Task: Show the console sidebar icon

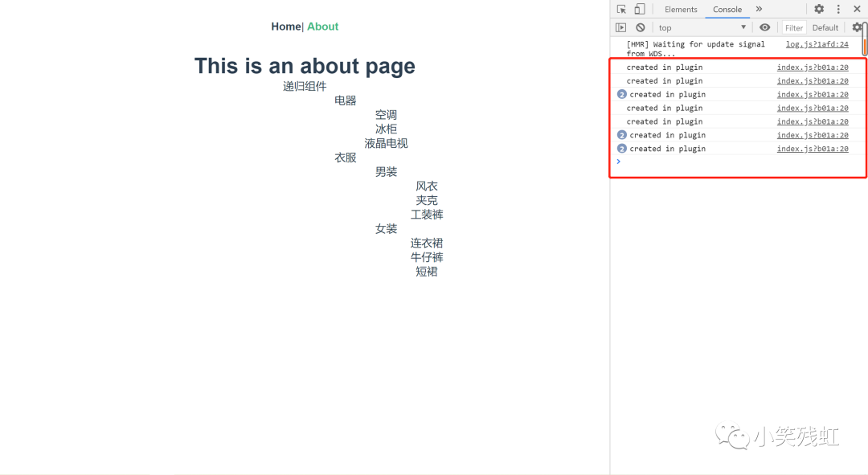Action: [620, 27]
